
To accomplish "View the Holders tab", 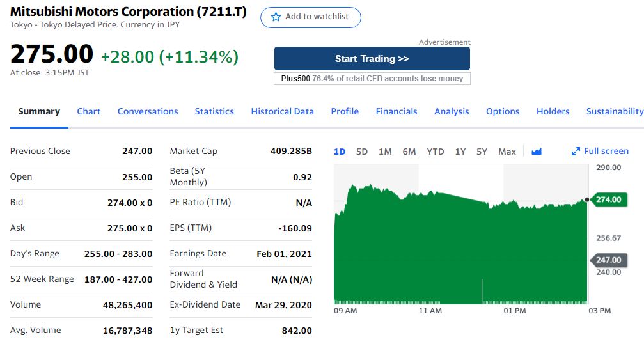I will coord(553,111).
